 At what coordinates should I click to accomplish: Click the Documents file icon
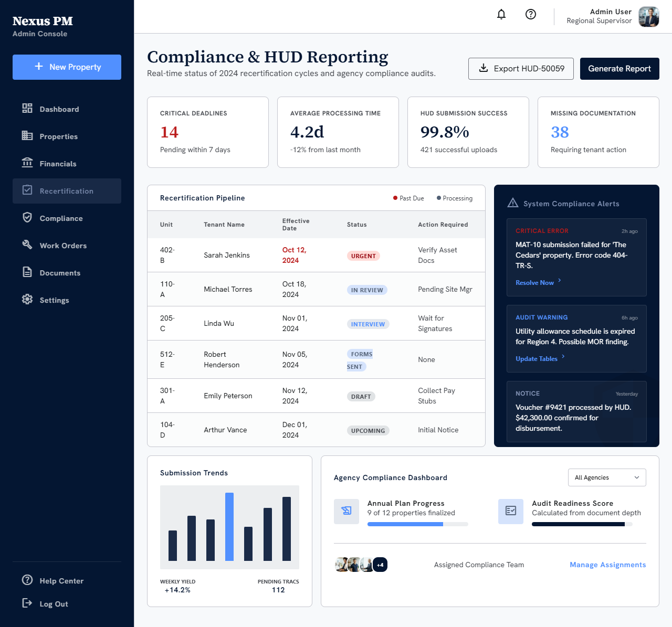coord(27,272)
